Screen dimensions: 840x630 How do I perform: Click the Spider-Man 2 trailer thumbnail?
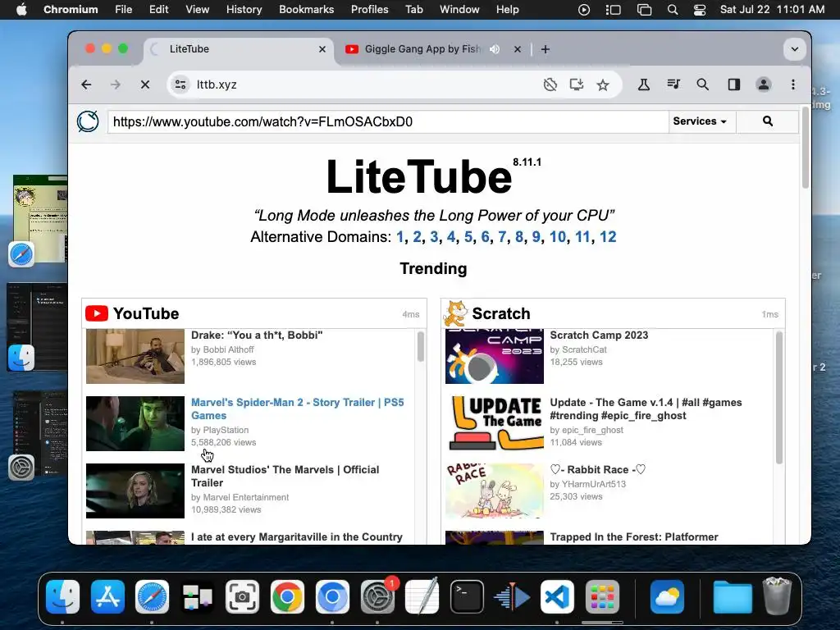click(135, 424)
